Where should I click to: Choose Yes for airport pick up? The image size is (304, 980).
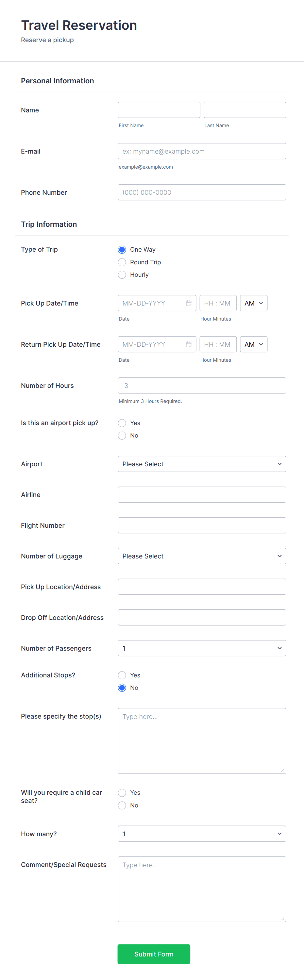(122, 423)
